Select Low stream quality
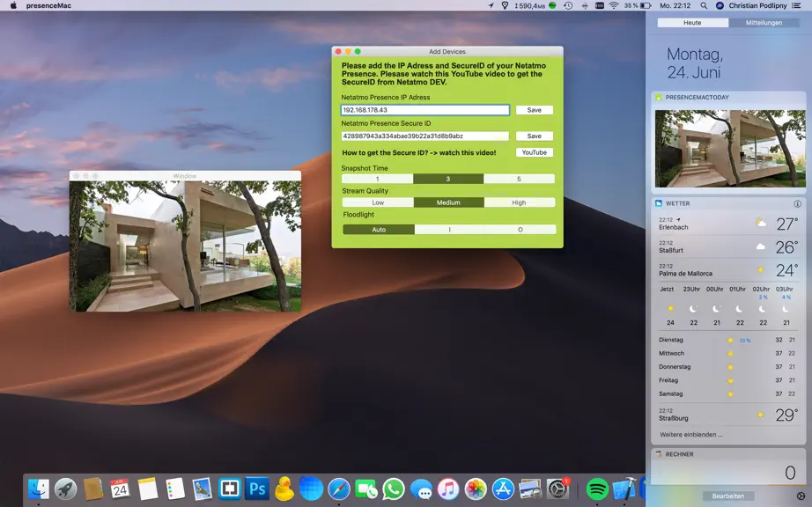This screenshot has width=812, height=507. coord(378,202)
